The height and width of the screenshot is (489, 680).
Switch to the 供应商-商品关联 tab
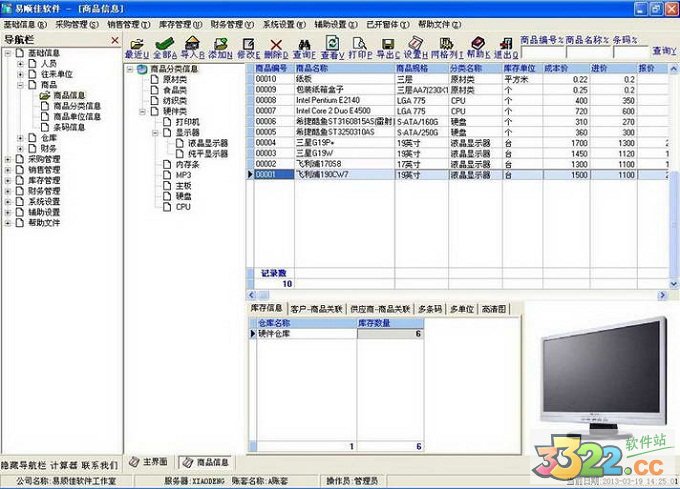click(380, 309)
